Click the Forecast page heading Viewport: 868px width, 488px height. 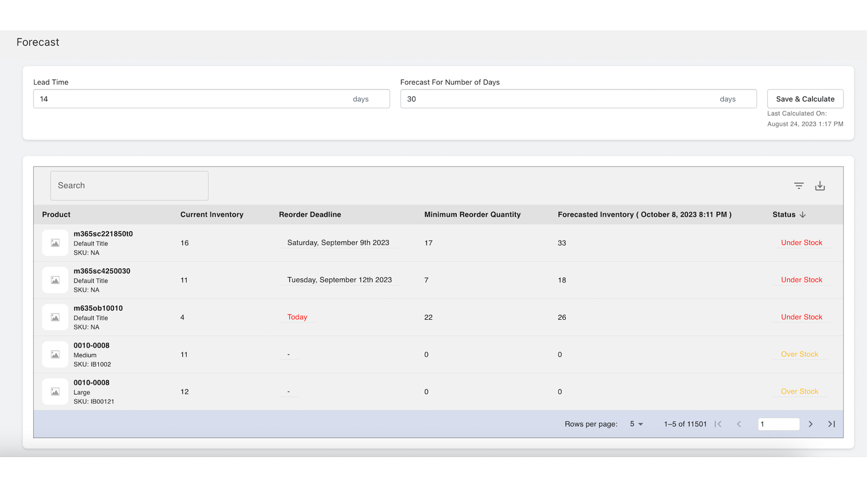38,42
